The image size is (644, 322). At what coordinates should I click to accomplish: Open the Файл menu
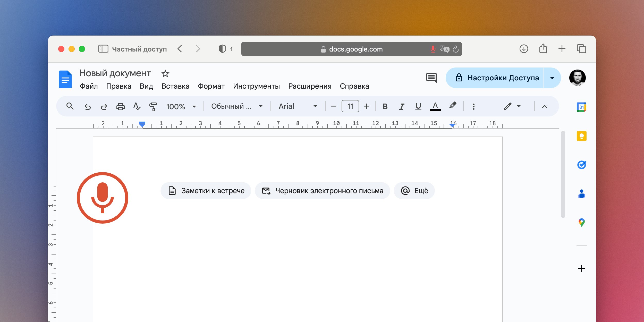coord(89,86)
